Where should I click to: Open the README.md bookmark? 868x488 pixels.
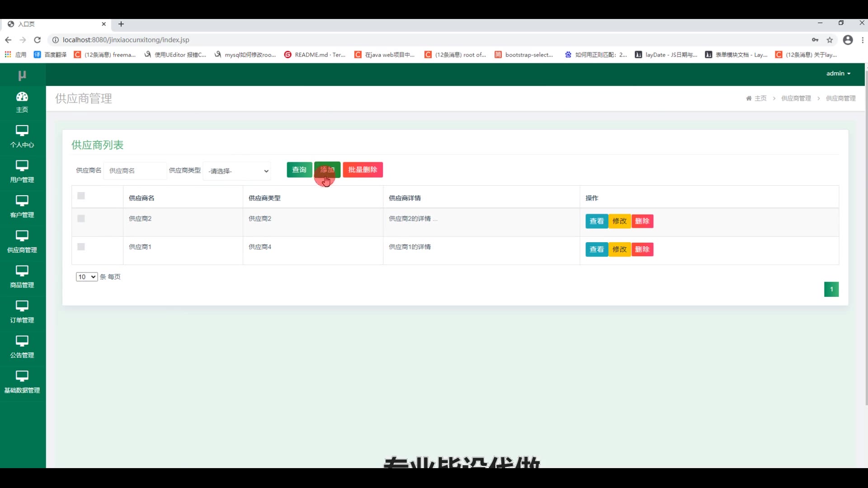tap(315, 55)
